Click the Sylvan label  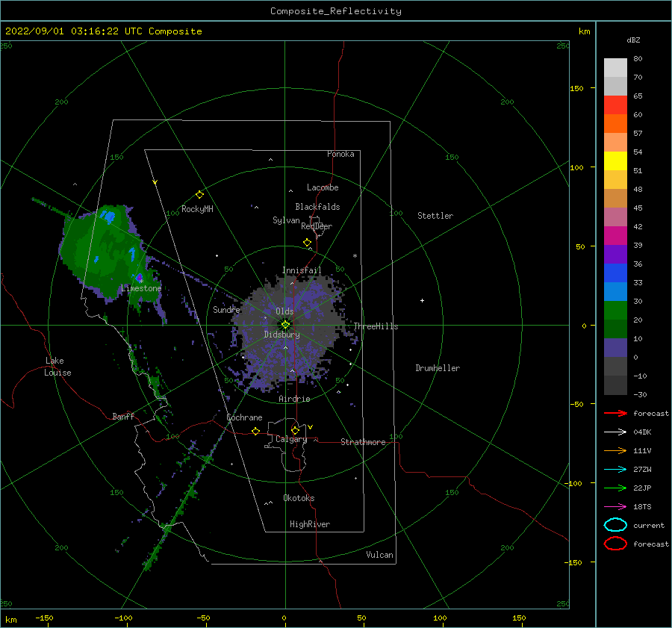[x=286, y=220]
